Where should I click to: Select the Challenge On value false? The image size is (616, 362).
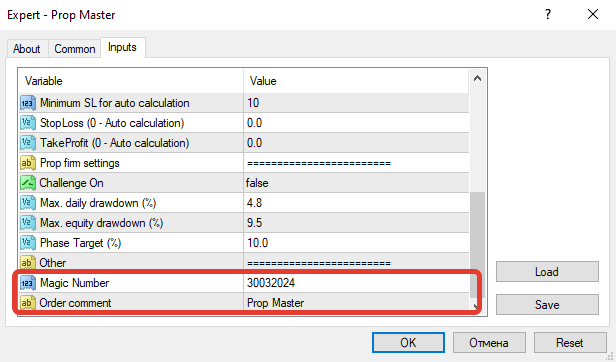[x=356, y=183]
